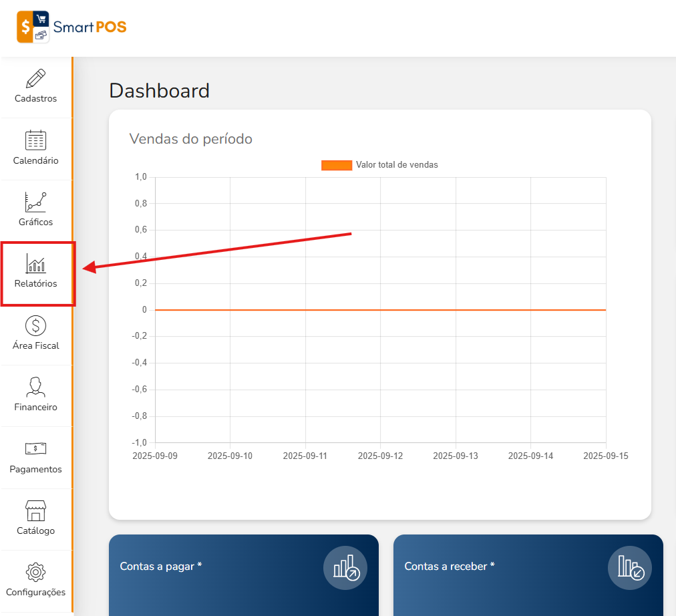This screenshot has height=616, width=676.
Task: Select the Financeiro person icon
Action: pos(36,387)
